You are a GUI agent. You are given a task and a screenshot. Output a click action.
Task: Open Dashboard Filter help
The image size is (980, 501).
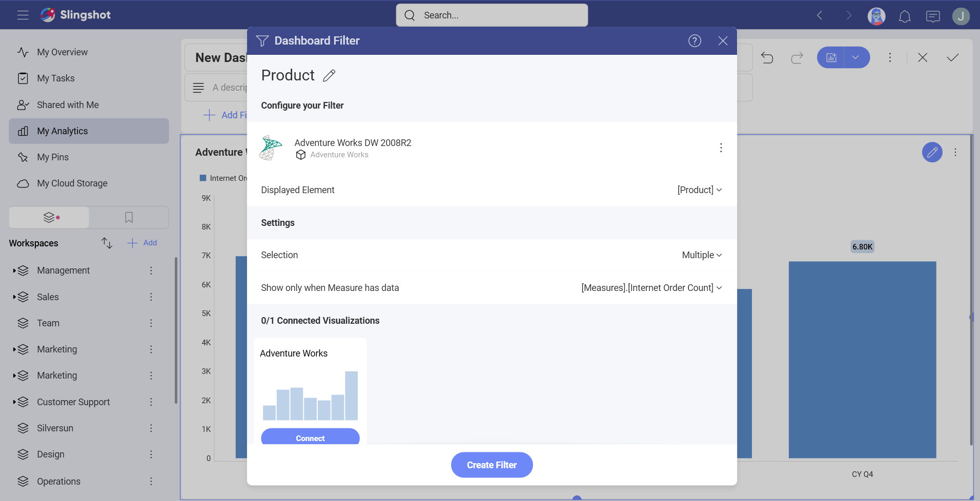click(x=695, y=41)
